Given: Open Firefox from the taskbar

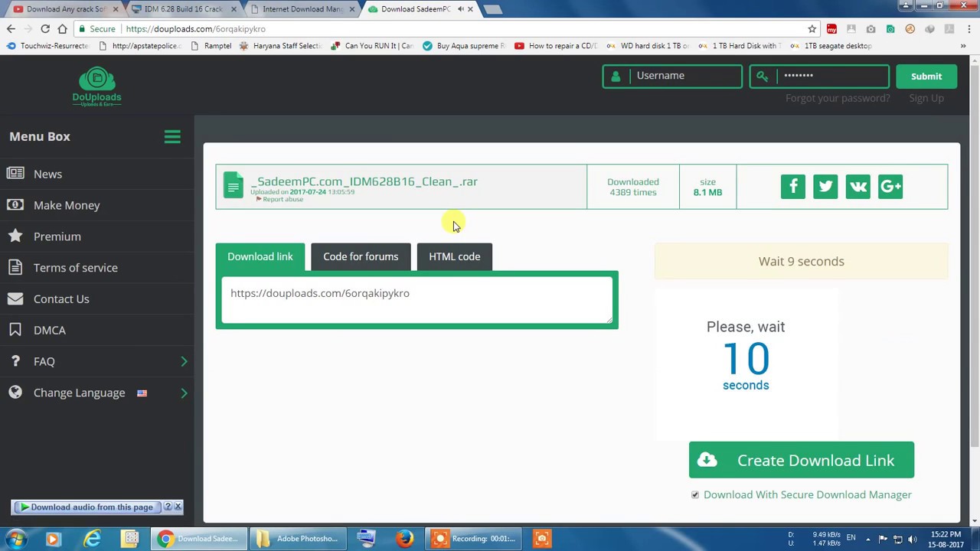Looking at the screenshot, I should (404, 539).
